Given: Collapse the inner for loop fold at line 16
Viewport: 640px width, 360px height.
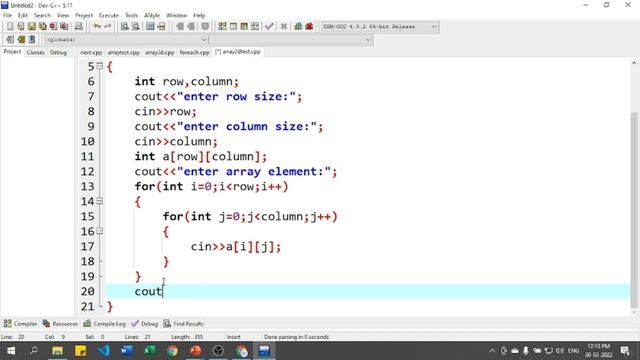Looking at the screenshot, I should coord(100,231).
